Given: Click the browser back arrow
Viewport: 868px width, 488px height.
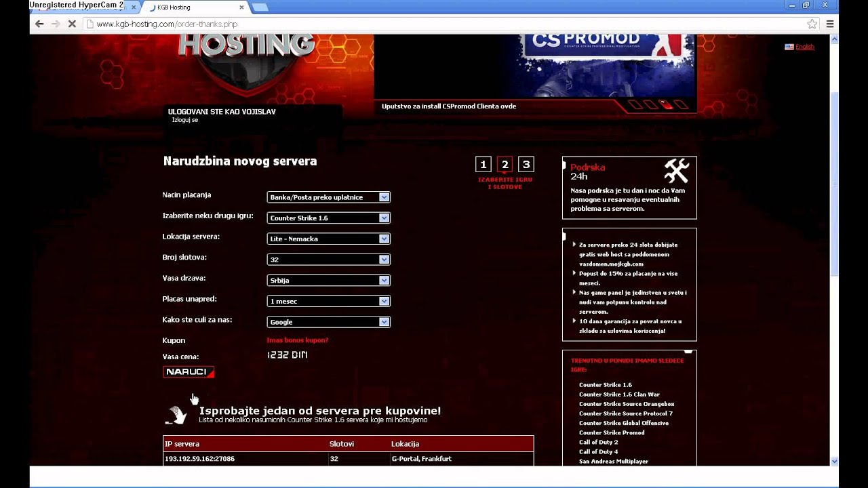Looking at the screenshot, I should point(39,24).
